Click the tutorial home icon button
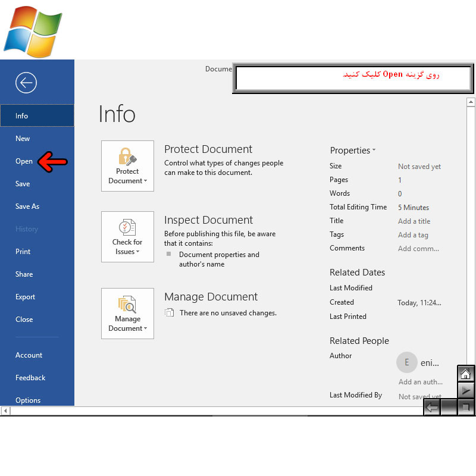The width and height of the screenshot is (476, 476). tap(466, 374)
